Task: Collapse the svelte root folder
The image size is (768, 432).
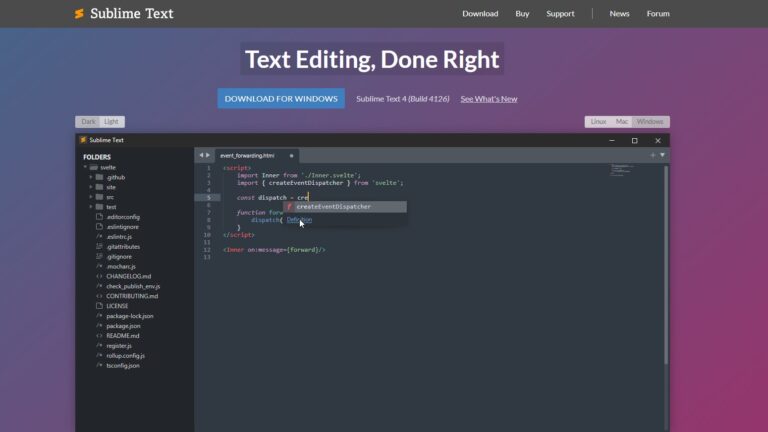Action: [x=86, y=168]
